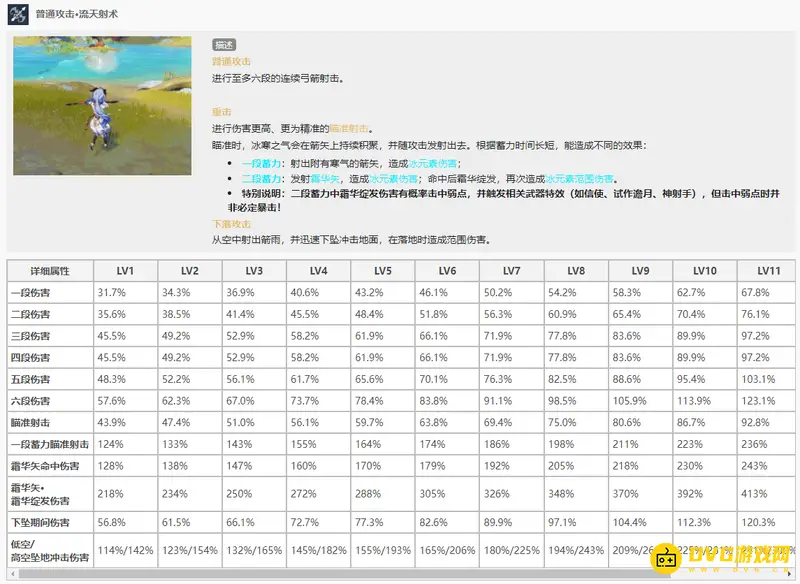Screen dimensions: 800x584
Task: Select the LV6 column header
Action: click(x=446, y=271)
